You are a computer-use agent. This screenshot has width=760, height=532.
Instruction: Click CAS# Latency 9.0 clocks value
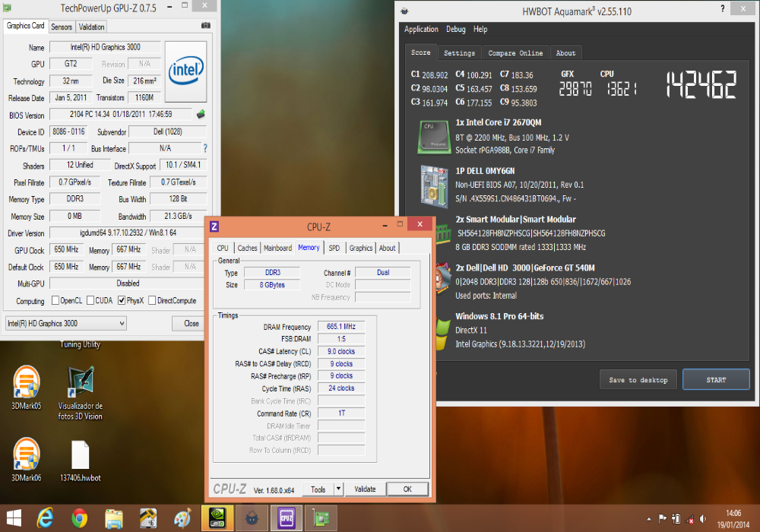point(341,351)
